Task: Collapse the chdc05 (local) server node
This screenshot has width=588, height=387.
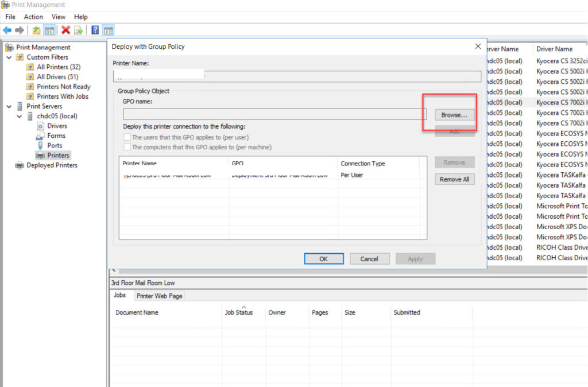Action: 19,116
